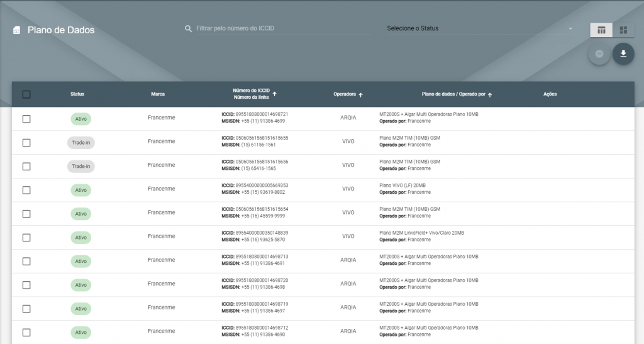The height and width of the screenshot is (344, 644).
Task: Check row with ICCID 89554000000350148839
Action: [x=26, y=238]
